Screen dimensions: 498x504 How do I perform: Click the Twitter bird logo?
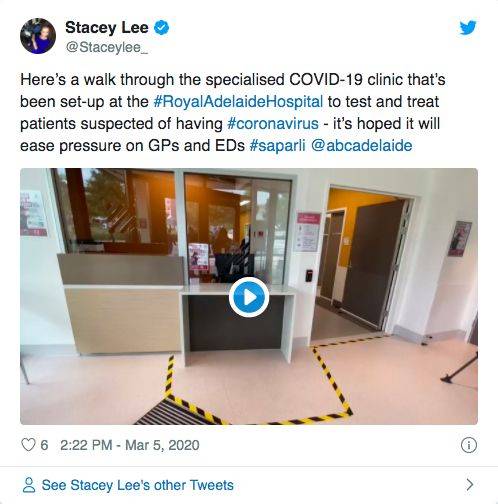pyautogui.click(x=468, y=28)
